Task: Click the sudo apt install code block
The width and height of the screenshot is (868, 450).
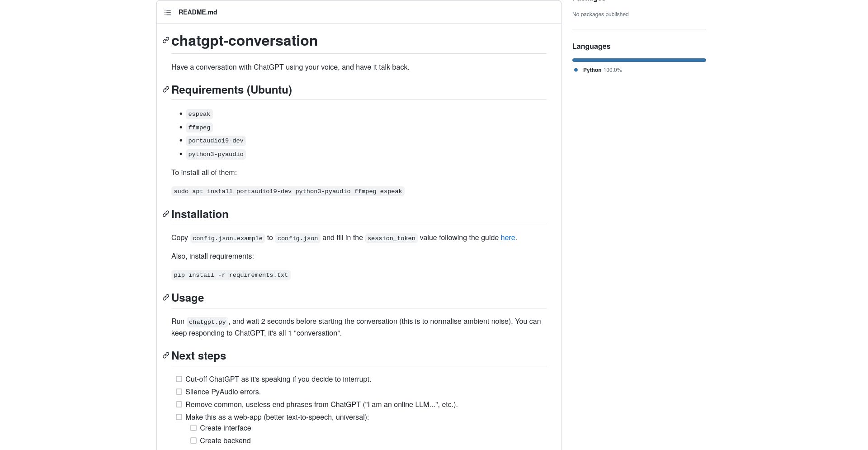Action: [288, 191]
